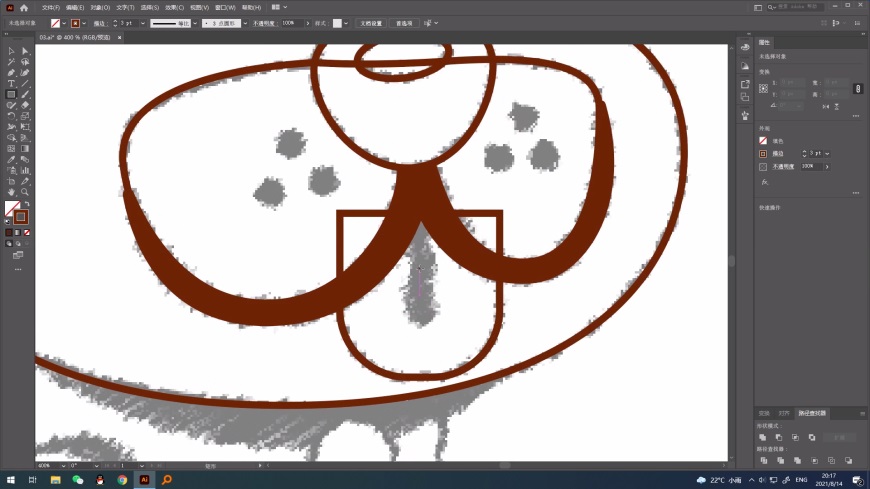This screenshot has width=870, height=489.
Task: Select the Shaper tool
Action: [11, 105]
